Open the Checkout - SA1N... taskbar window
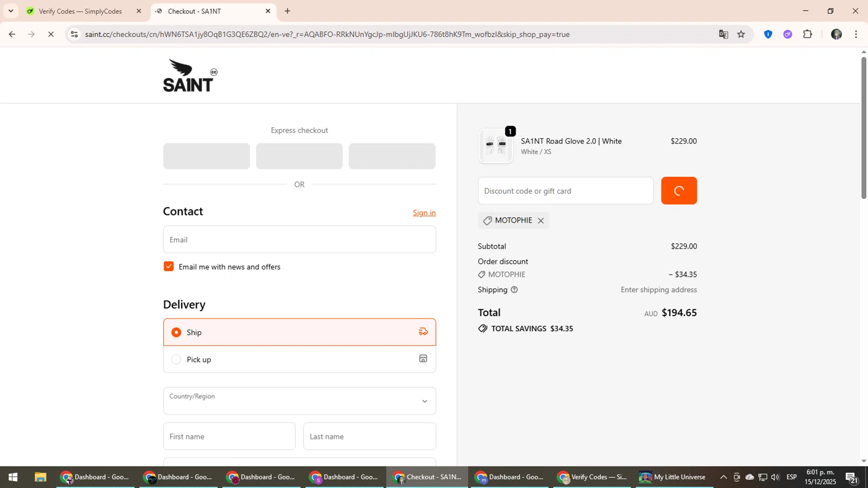The image size is (868, 488). pyautogui.click(x=427, y=477)
